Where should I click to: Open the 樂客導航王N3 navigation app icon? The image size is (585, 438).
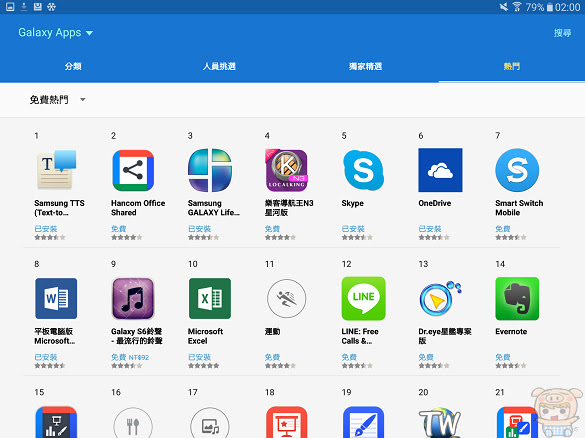[287, 170]
